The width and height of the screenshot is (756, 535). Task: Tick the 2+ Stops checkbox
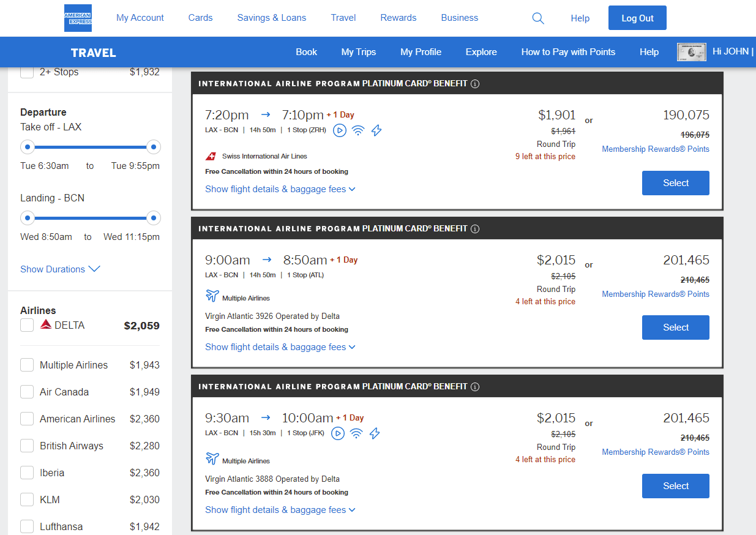27,72
